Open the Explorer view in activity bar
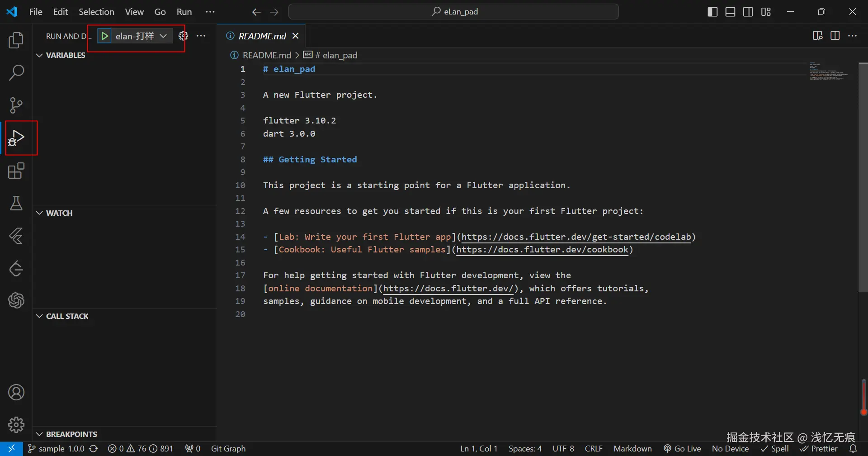 (x=16, y=40)
